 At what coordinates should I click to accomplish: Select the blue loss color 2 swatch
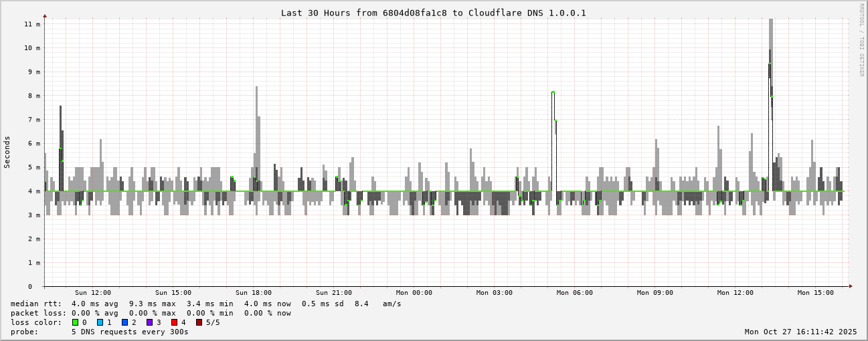(x=125, y=322)
